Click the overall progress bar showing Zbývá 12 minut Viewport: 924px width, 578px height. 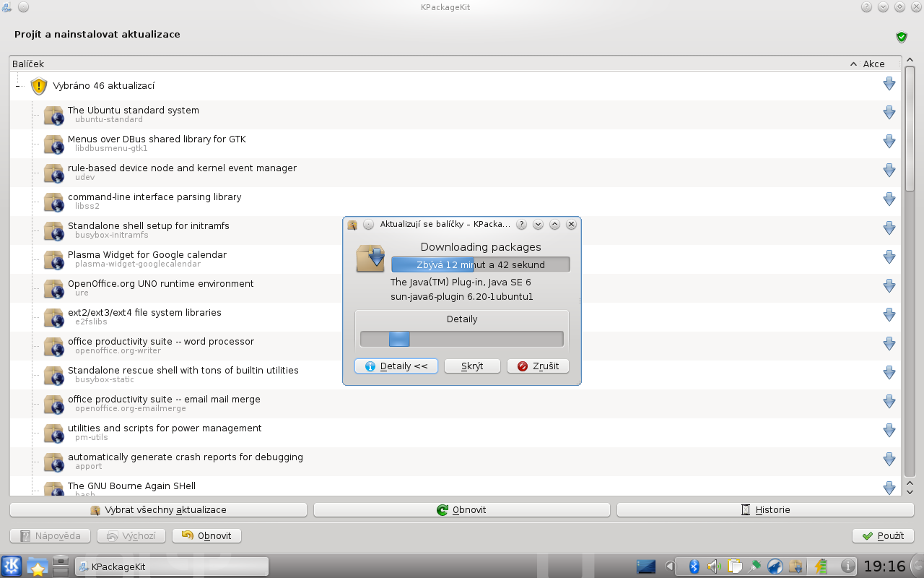481,264
